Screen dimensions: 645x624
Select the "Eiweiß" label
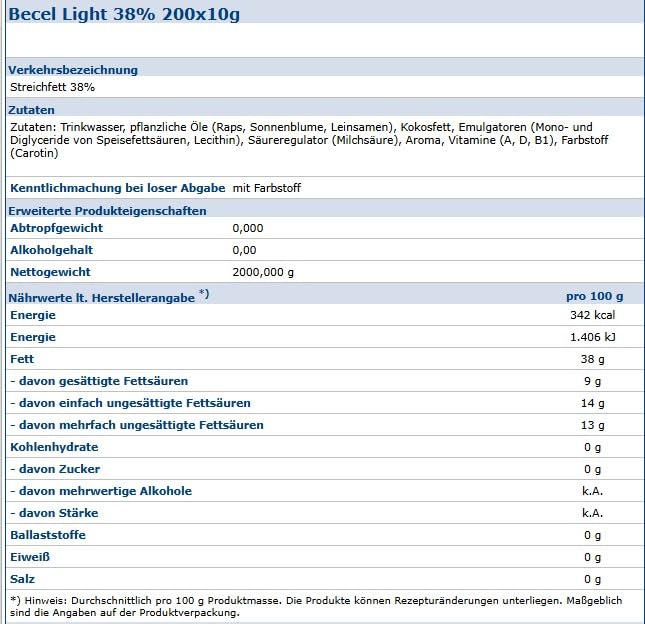pyautogui.click(x=30, y=557)
